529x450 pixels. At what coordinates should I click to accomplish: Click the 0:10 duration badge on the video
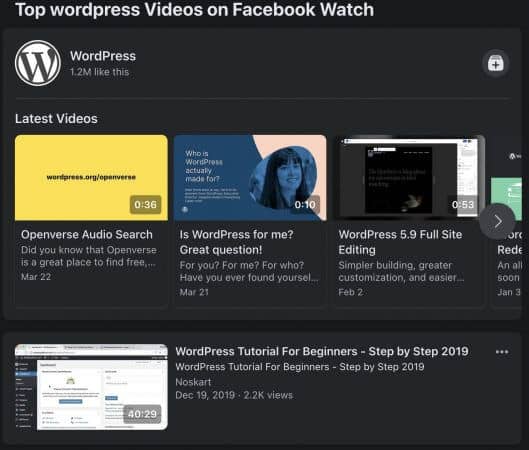[305, 204]
